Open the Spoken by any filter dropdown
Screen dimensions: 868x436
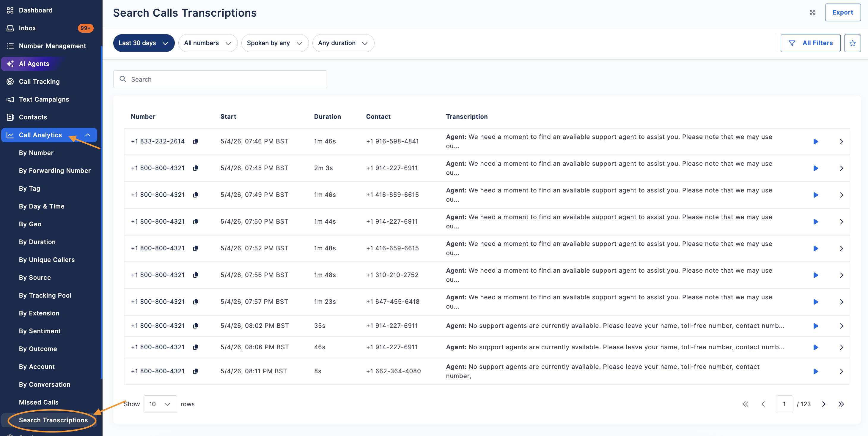pos(275,43)
